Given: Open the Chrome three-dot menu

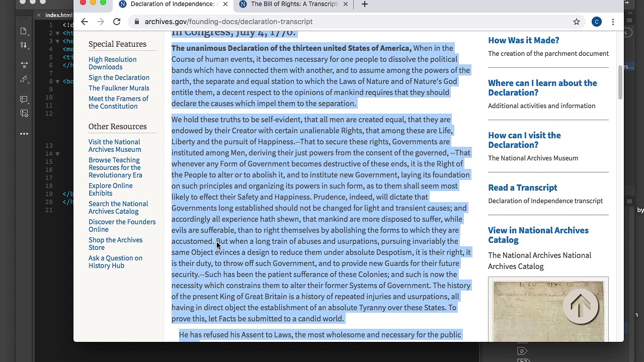Looking at the screenshot, I should (x=613, y=22).
